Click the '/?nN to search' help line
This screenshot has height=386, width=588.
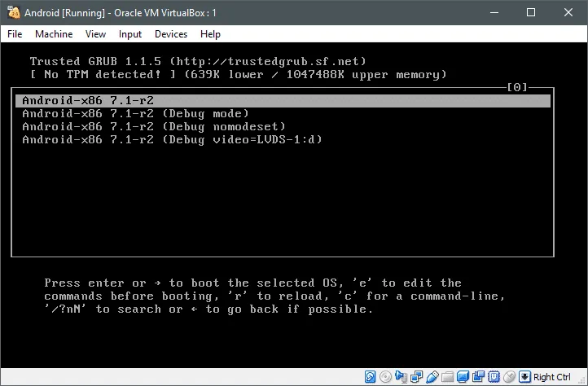point(208,309)
